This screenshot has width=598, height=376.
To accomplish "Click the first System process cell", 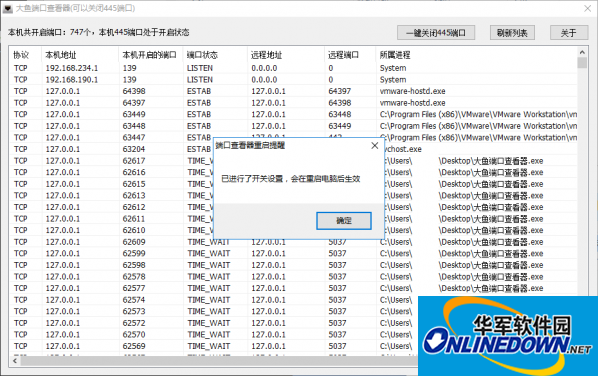I will tap(393, 68).
